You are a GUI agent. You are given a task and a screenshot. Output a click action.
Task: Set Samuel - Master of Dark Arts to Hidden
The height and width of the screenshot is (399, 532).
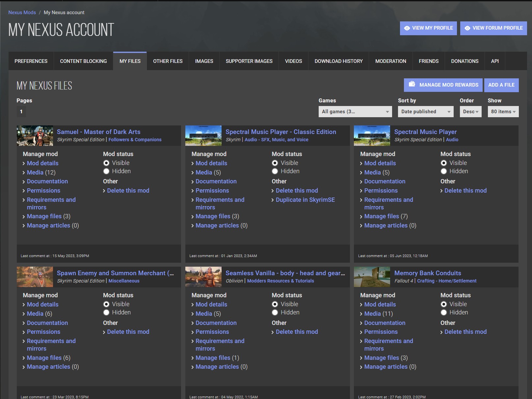106,171
